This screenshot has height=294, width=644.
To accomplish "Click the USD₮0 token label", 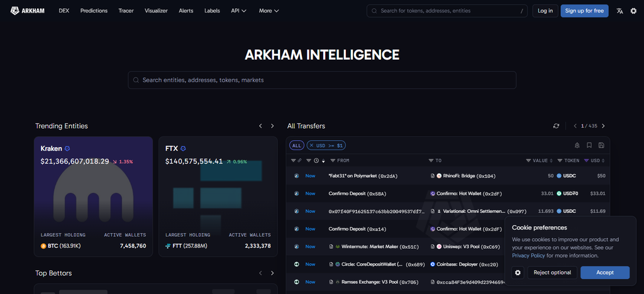I will pos(570,193).
